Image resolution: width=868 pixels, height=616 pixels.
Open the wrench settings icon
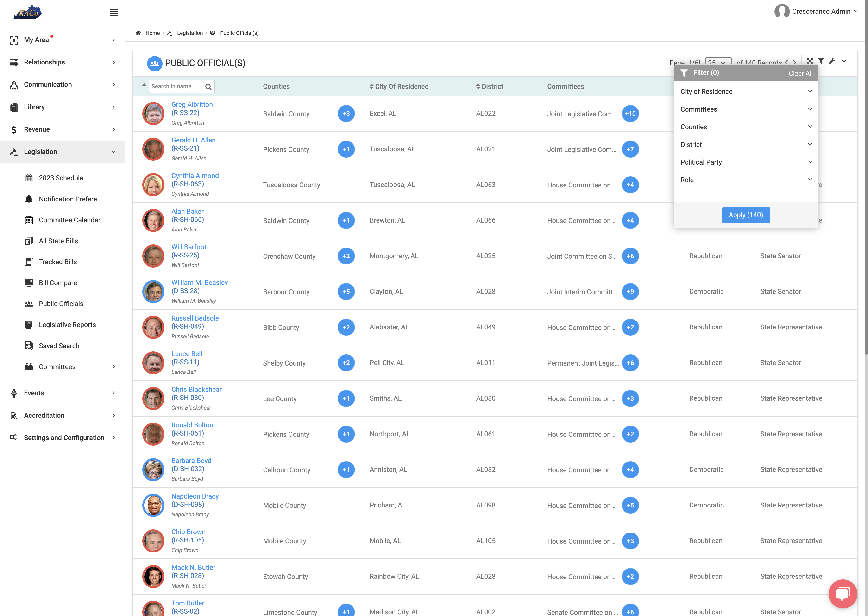click(832, 61)
